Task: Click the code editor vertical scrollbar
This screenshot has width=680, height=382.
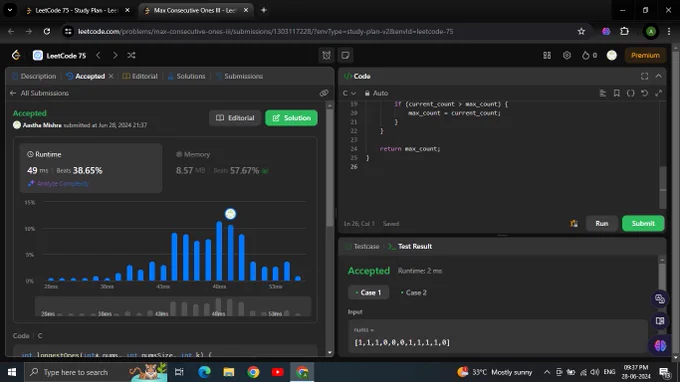Action: point(663,188)
